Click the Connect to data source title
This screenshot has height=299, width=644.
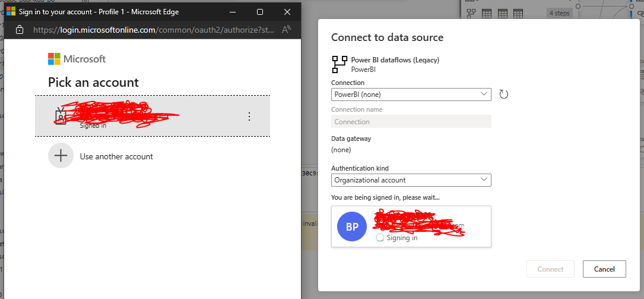click(388, 37)
